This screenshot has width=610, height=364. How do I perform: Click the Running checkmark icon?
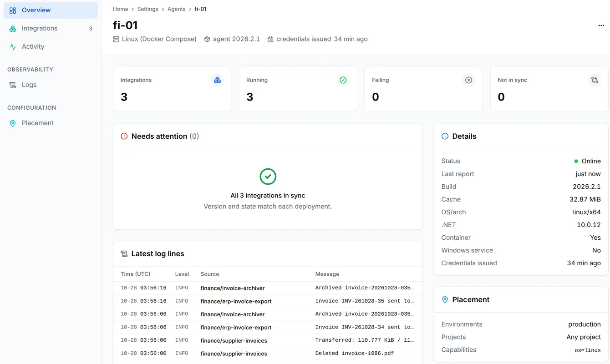(x=343, y=80)
